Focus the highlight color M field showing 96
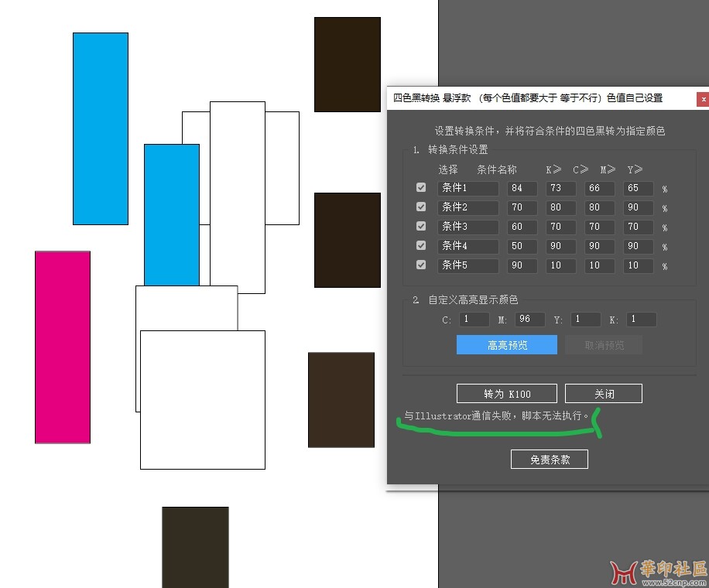 click(x=528, y=320)
